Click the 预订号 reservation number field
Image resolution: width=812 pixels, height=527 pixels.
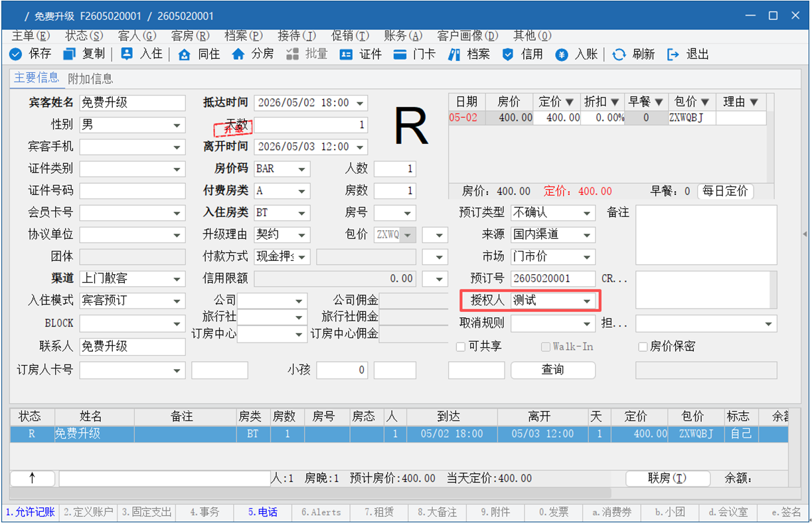point(552,278)
